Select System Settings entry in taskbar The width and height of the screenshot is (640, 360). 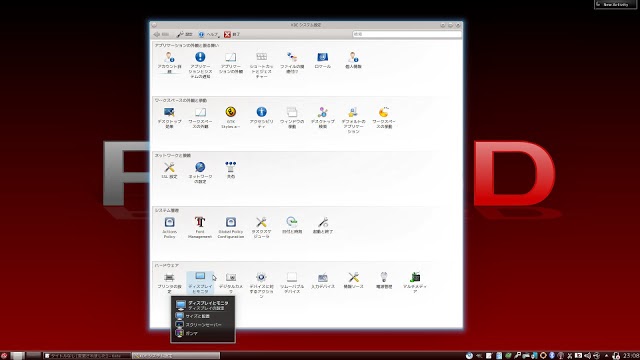[x=176, y=356]
